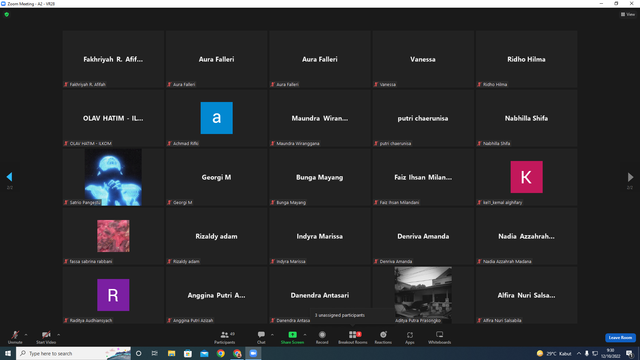Select Georgi M participant tile
This screenshot has width=640, height=360.
(x=217, y=177)
